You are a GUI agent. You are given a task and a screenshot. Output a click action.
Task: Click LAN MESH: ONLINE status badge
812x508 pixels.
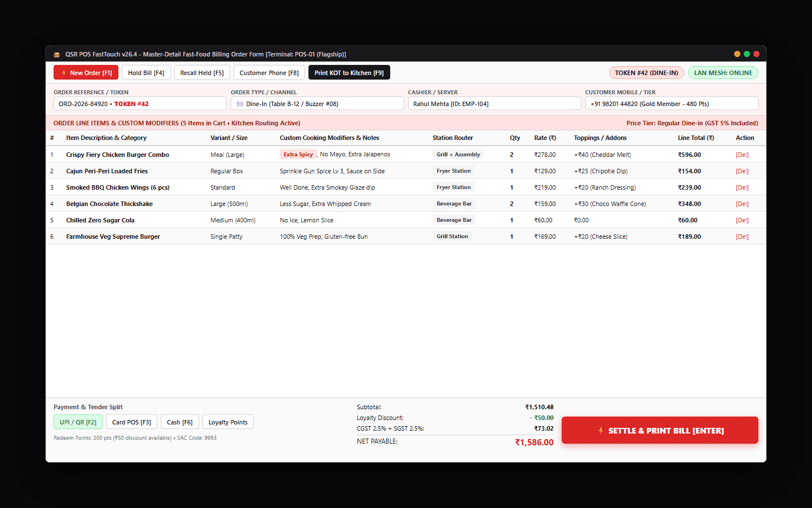coord(723,73)
